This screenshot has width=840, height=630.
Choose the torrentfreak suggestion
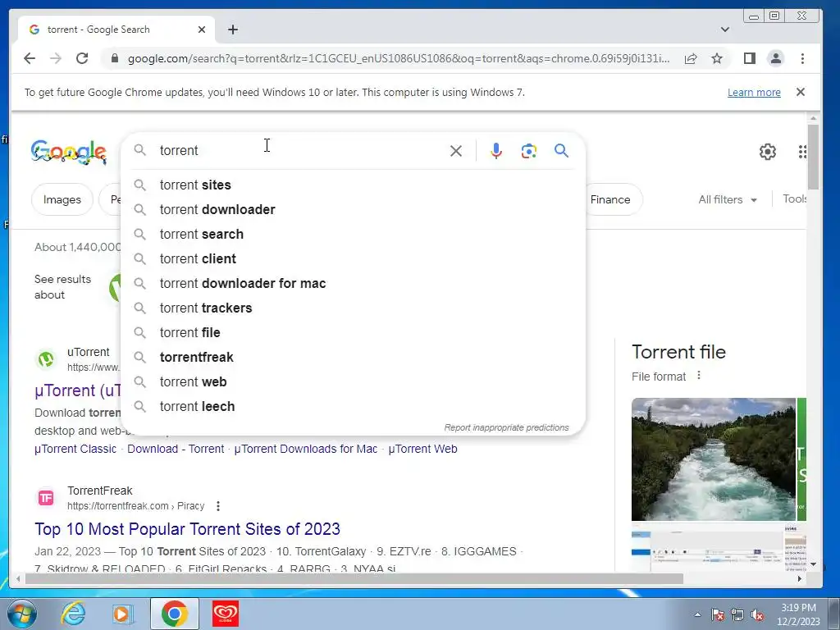353,358
